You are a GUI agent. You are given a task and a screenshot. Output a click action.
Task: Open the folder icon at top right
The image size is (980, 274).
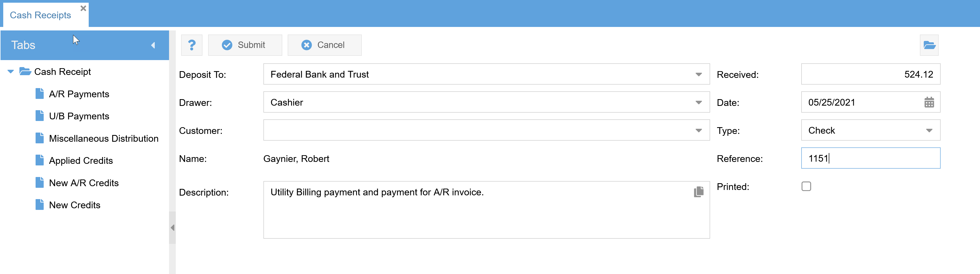point(929,45)
